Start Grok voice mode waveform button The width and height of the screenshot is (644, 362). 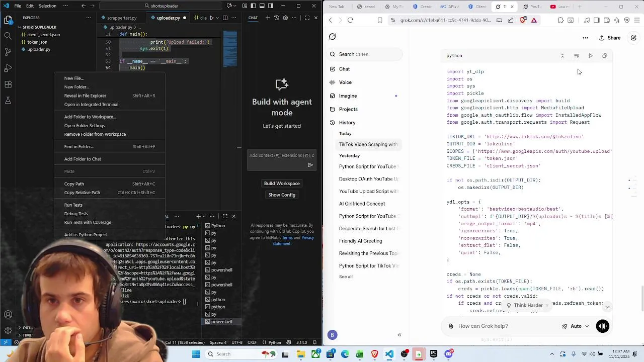pyautogui.click(x=602, y=326)
